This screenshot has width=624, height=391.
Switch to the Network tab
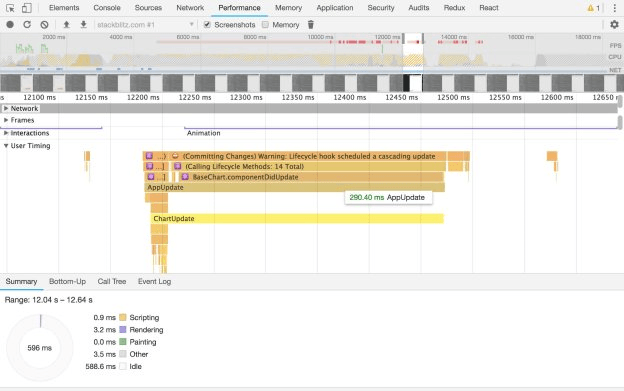190,8
